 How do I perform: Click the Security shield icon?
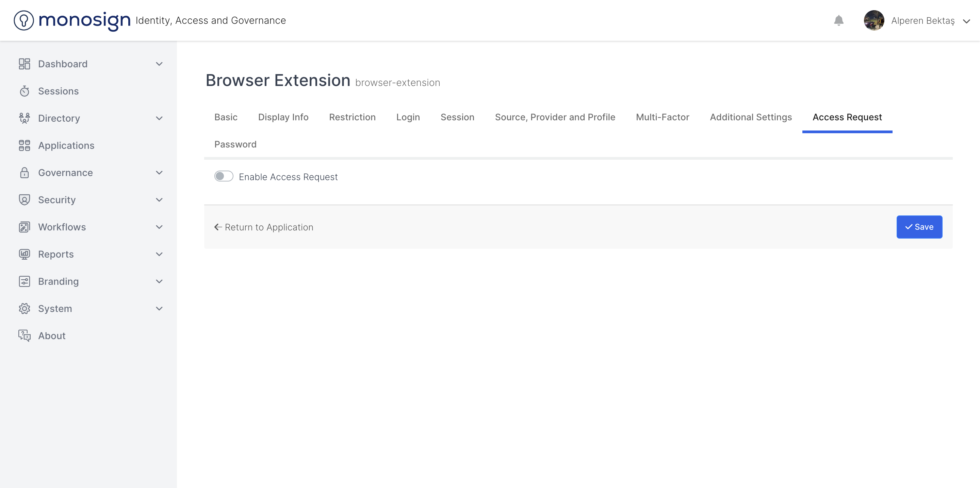(x=24, y=200)
